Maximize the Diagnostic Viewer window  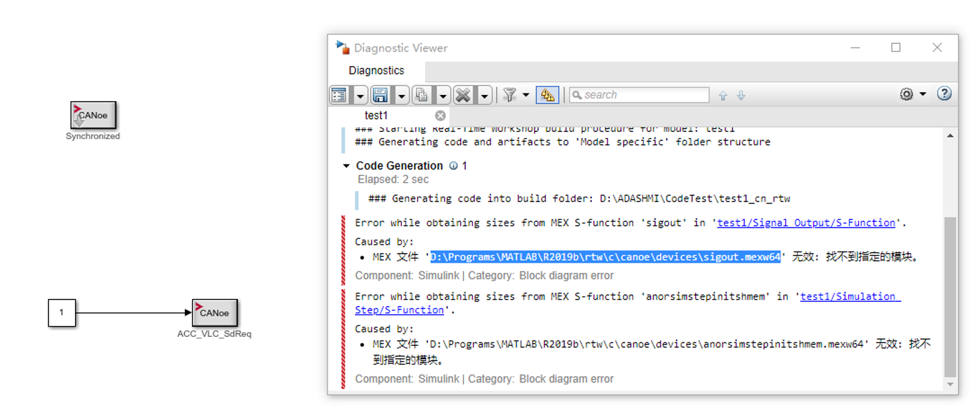point(895,47)
